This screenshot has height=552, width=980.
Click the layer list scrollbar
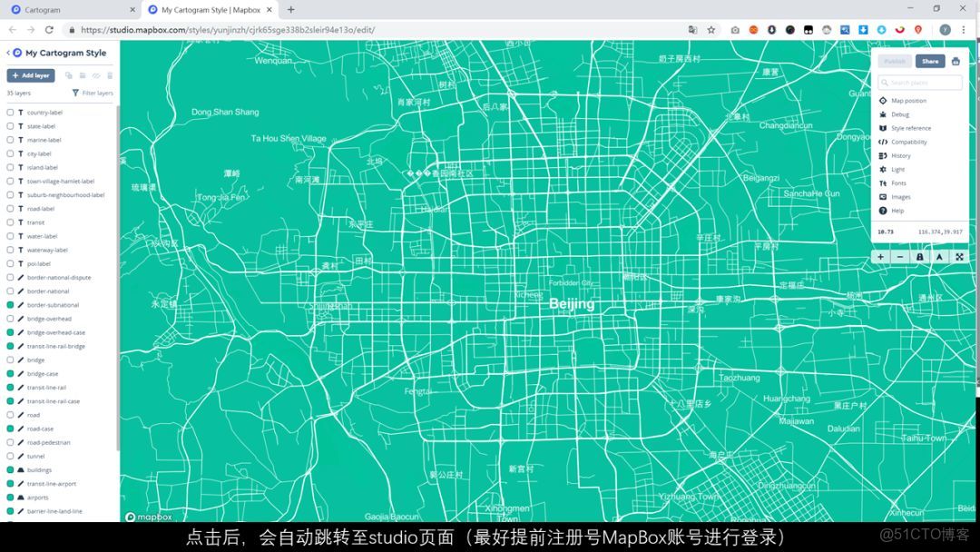(x=118, y=278)
